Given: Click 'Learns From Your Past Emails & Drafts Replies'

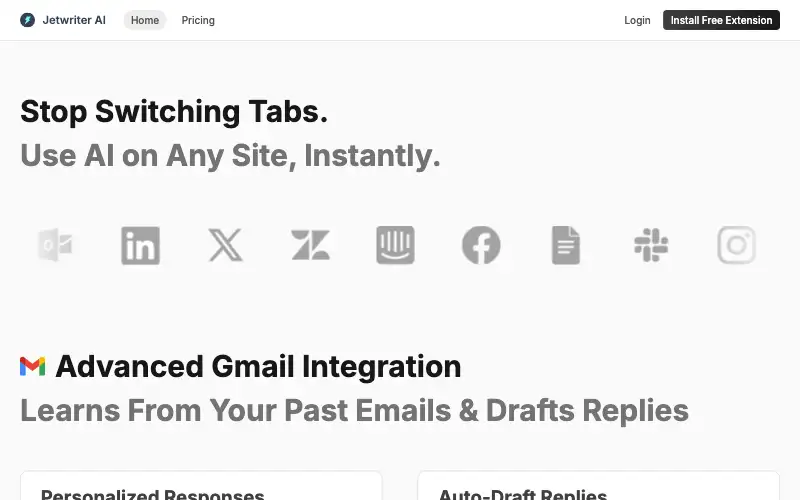Looking at the screenshot, I should tap(355, 410).
